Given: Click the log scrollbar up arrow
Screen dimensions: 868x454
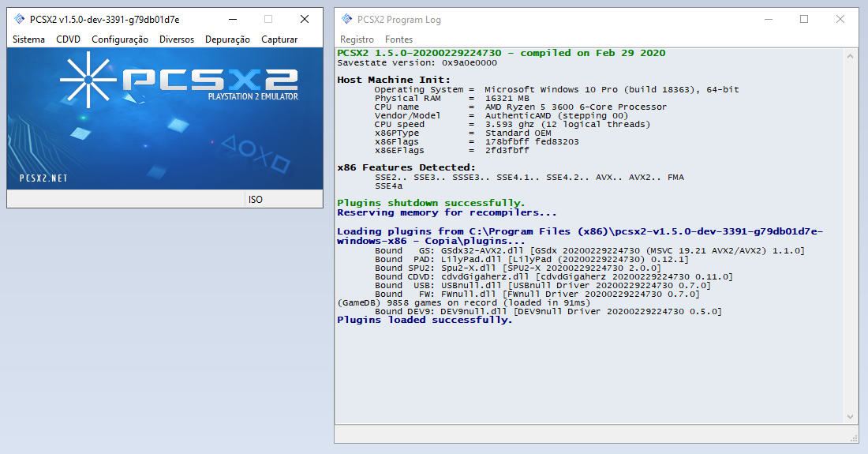Looking at the screenshot, I should [x=851, y=56].
